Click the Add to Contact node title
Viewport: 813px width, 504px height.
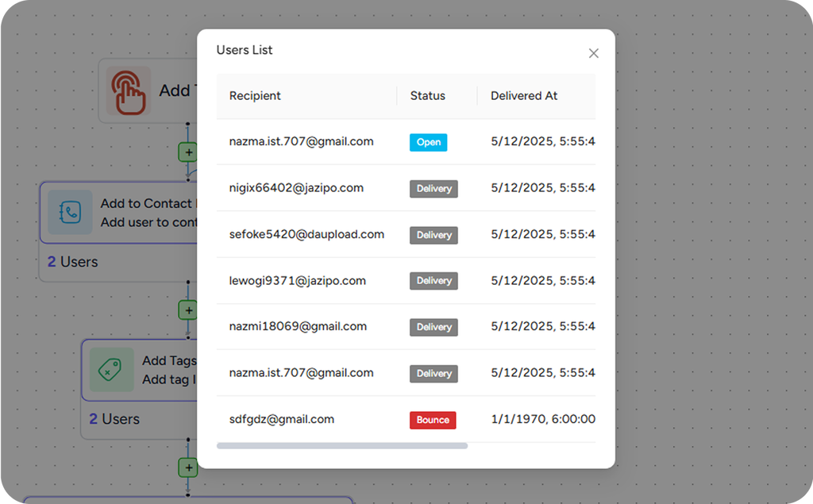(x=148, y=203)
